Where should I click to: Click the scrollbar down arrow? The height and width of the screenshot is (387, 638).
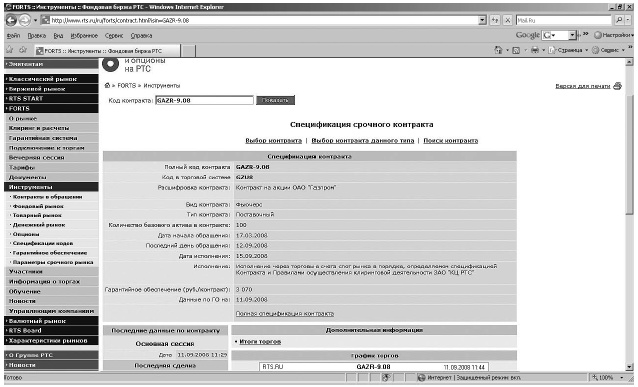[629, 367]
